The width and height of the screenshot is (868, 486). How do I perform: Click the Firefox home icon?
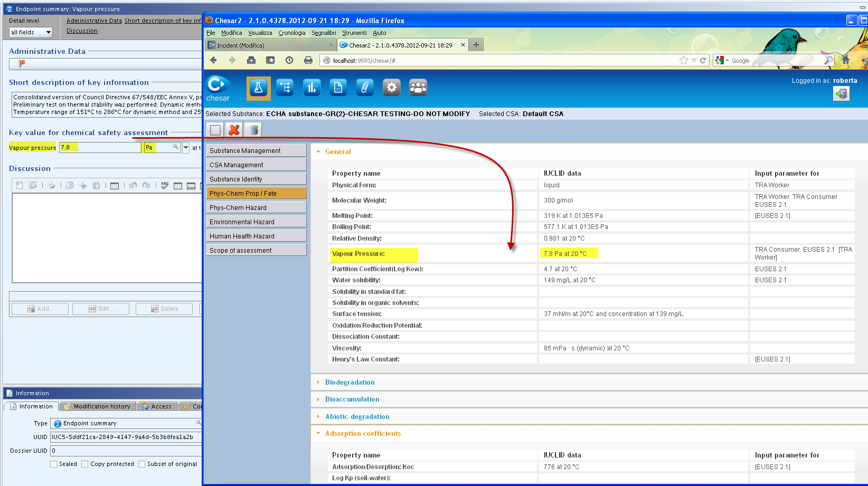click(846, 60)
